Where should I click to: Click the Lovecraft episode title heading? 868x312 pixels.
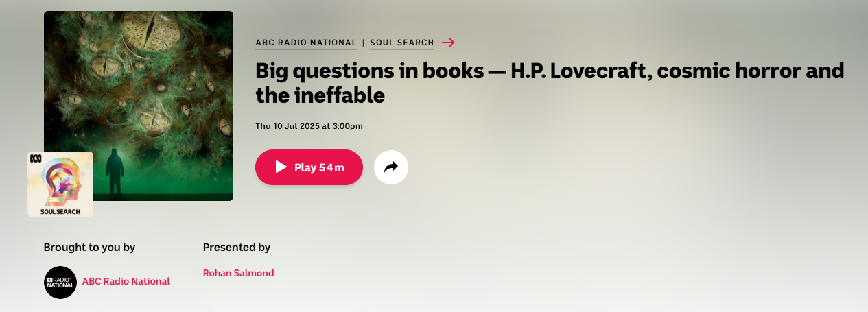550,83
